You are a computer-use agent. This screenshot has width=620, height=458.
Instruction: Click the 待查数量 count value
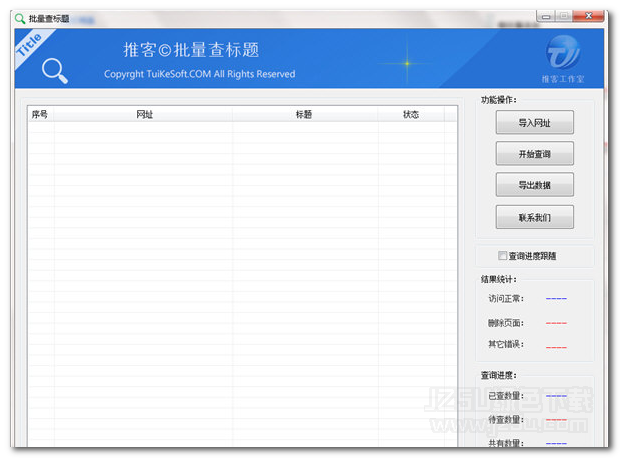[x=556, y=420]
